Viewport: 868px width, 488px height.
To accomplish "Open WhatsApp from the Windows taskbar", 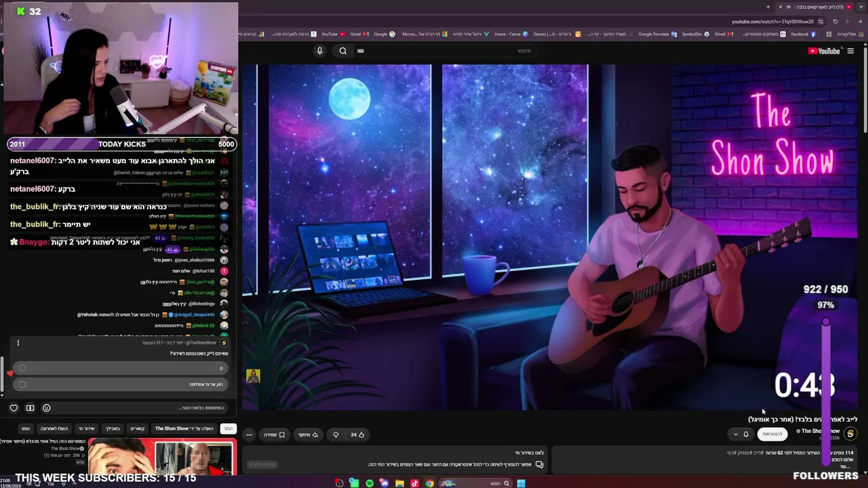I will pos(354,483).
